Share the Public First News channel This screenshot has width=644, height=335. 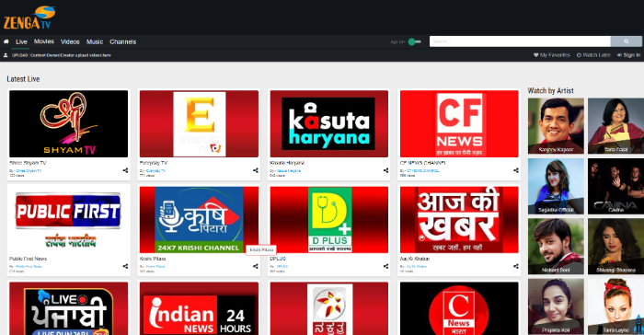[x=125, y=266]
